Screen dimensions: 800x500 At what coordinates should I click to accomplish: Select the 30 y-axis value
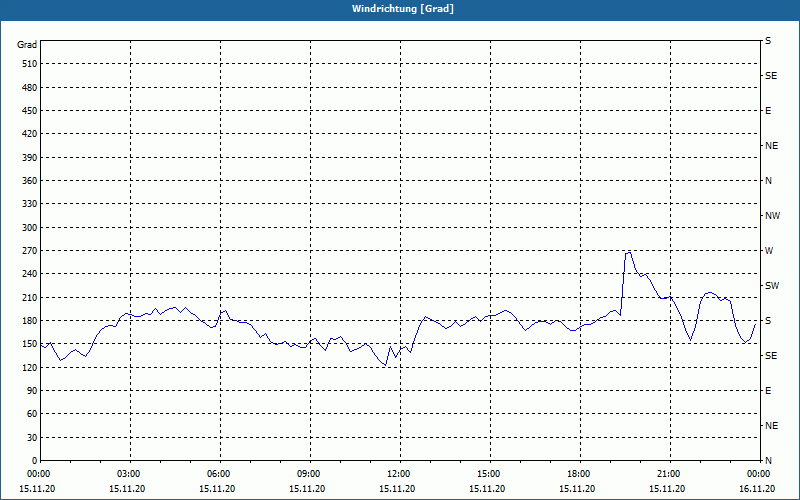point(32,438)
